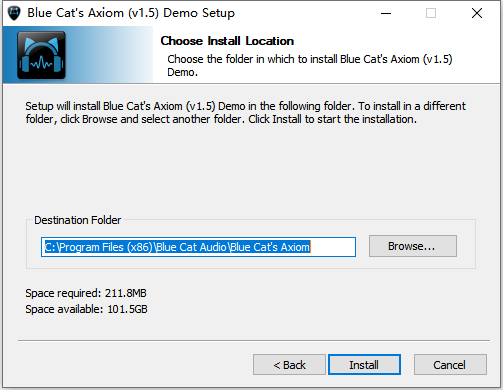Image resolution: width=503 pixels, height=390 pixels.
Task: Cancel the Blue Cat's Axiom setup
Action: point(450,365)
